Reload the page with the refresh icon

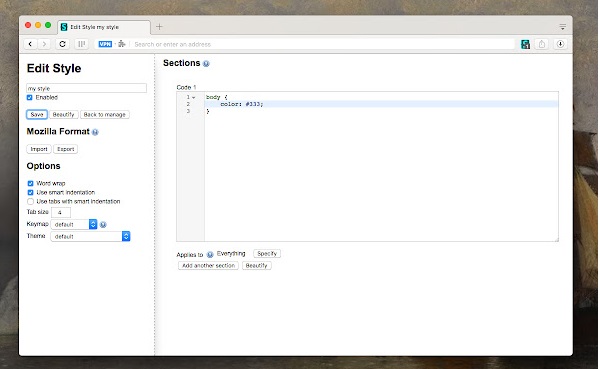[62, 44]
